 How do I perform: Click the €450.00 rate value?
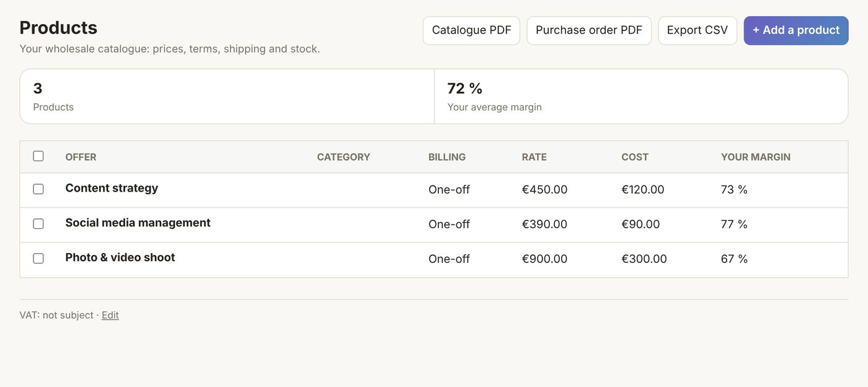coord(544,190)
